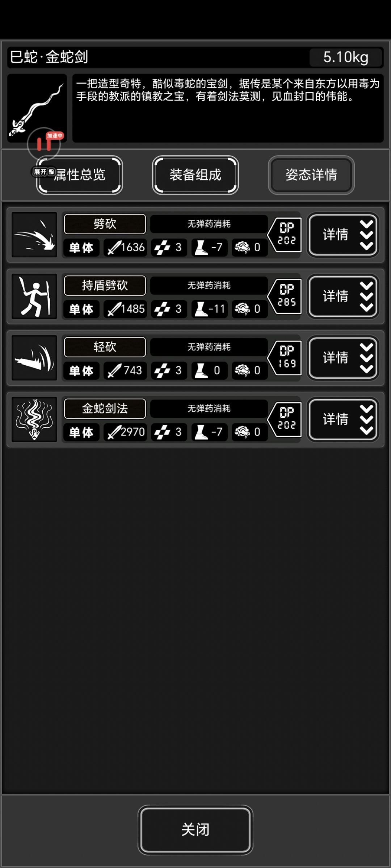Tap the 轻砍 light slash skill icon
The height and width of the screenshot is (868, 391).
pyautogui.click(x=34, y=358)
